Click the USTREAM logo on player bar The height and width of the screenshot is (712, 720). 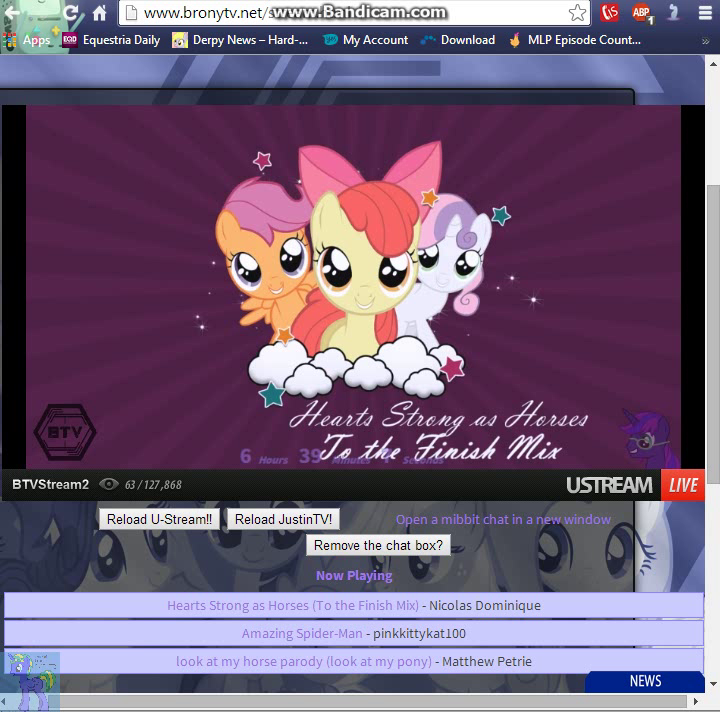point(609,485)
